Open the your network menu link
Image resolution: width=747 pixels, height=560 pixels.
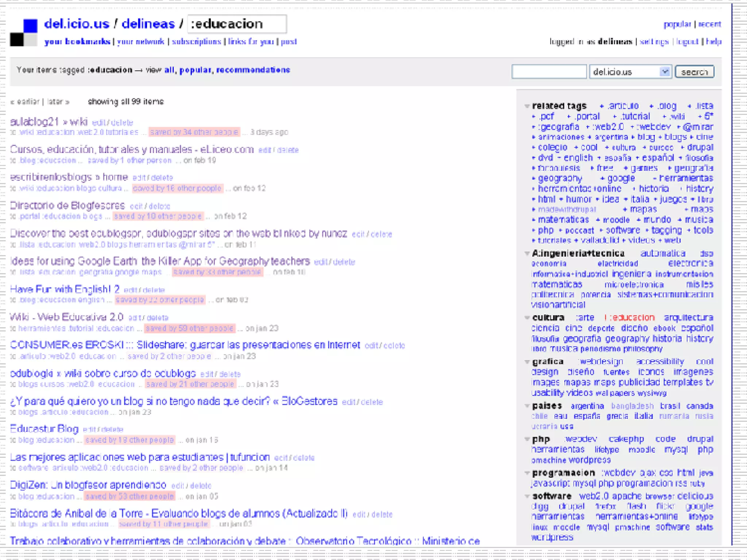(140, 42)
